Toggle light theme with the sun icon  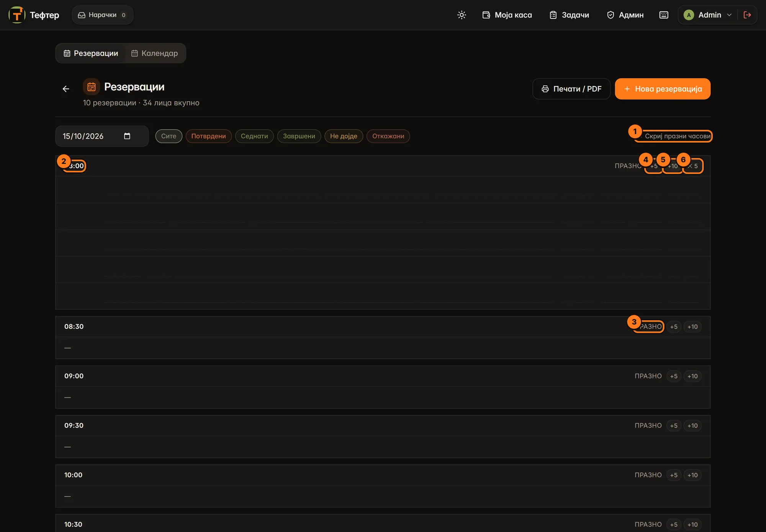point(462,15)
